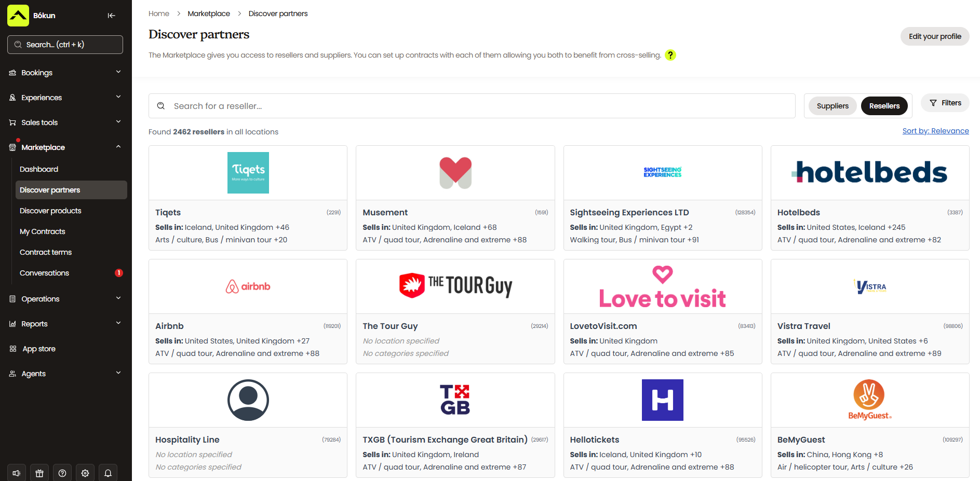The image size is (980, 481).
Task: Open My Contracts menu item
Action: point(43,231)
